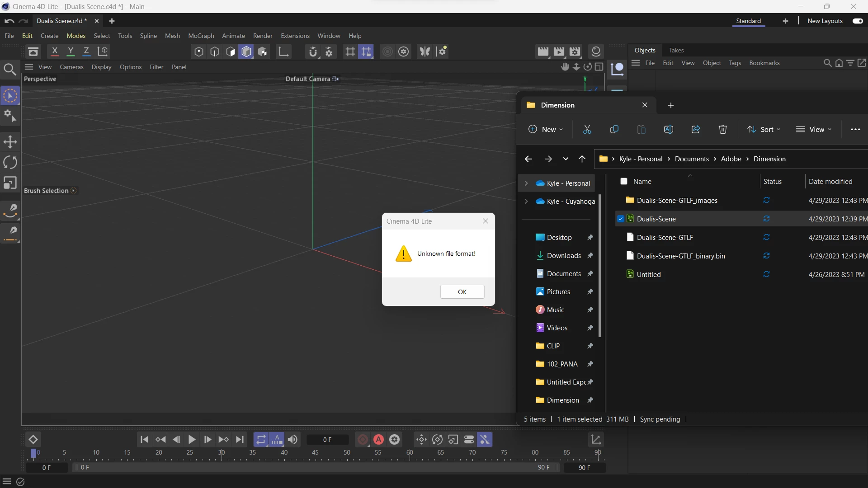Switch to the Takes tab
This screenshot has width=868, height=488.
676,51
